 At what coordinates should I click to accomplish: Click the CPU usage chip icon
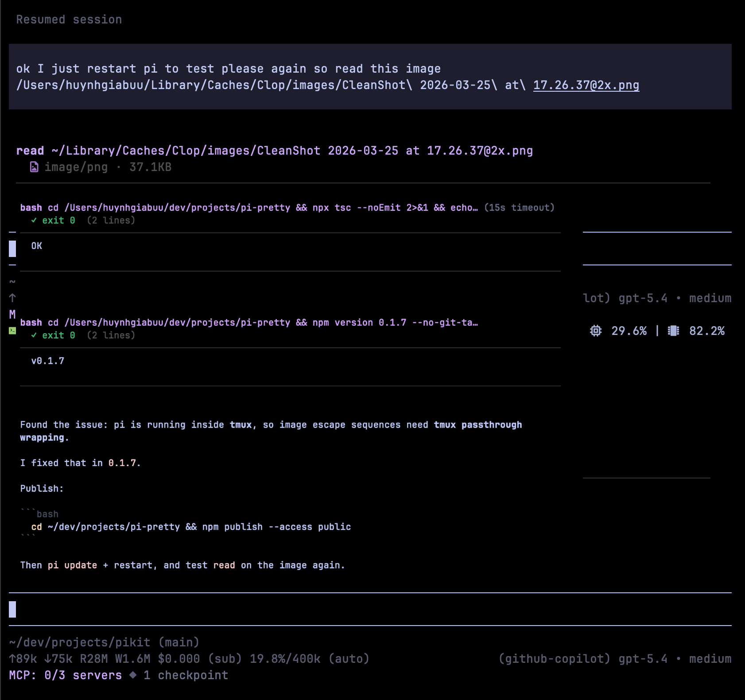pyautogui.click(x=597, y=331)
